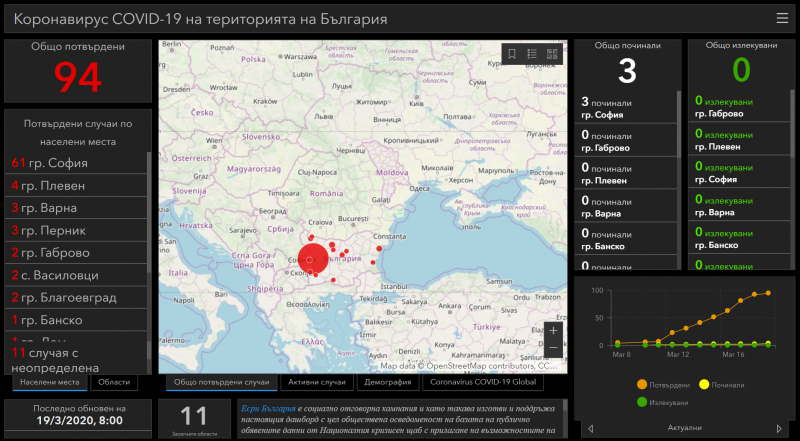800x441 pixels.
Task: Follow the Есри България link
Action: pos(268,408)
